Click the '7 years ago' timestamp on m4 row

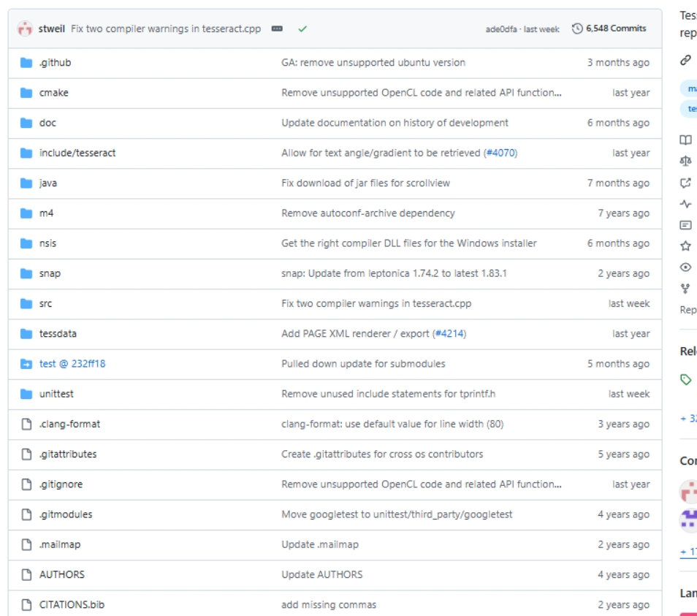[x=623, y=213]
